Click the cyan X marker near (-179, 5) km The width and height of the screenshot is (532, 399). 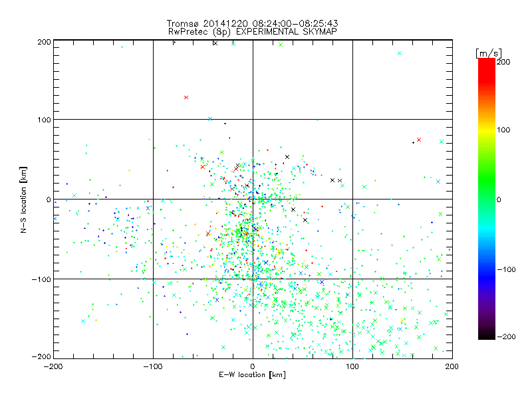(74, 196)
